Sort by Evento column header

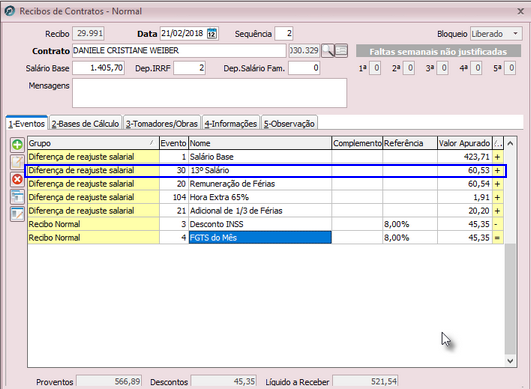point(173,143)
